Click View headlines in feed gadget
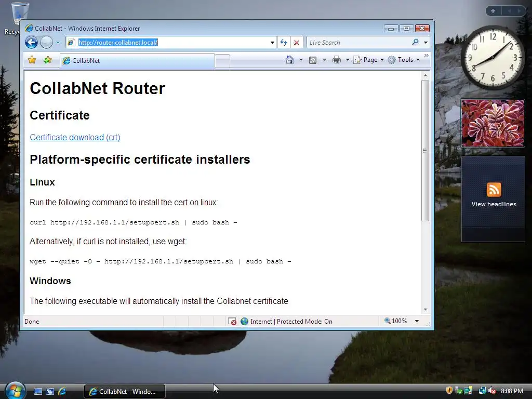The width and height of the screenshot is (532, 399). click(494, 204)
